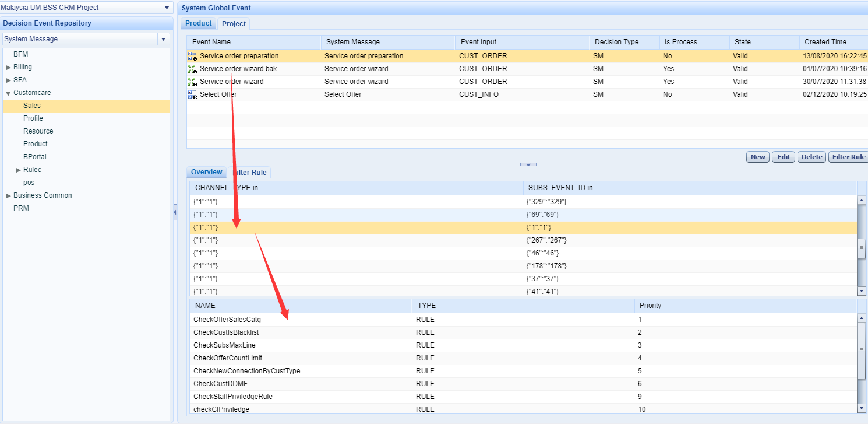
Task: Select the CheckNewConnectionByCustType rule row
Action: (x=524, y=371)
